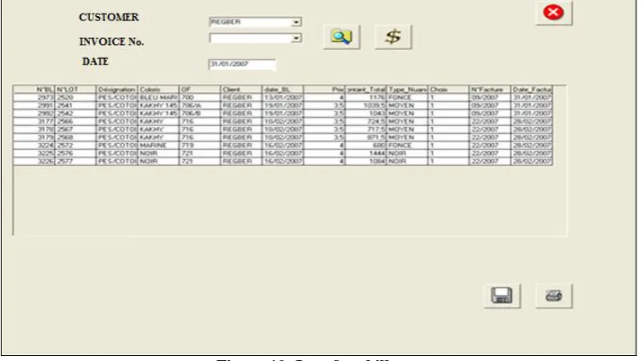Click the Choix column header
Image resolution: width=644 pixels, height=361 pixels.
pos(449,90)
